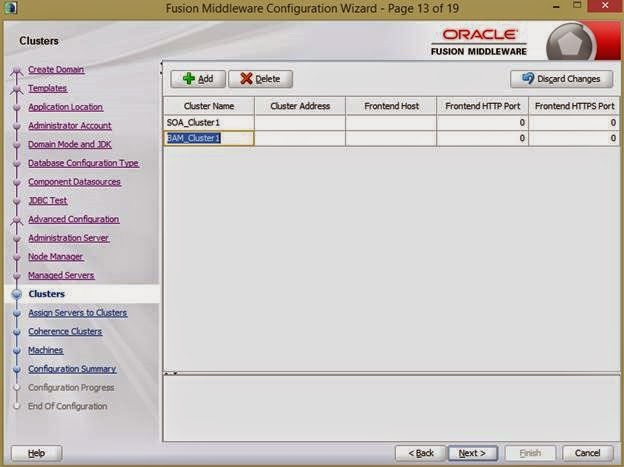Viewport: 624px width, 467px height.
Task: Click the wizard app icon in title bar
Action: tap(10, 8)
